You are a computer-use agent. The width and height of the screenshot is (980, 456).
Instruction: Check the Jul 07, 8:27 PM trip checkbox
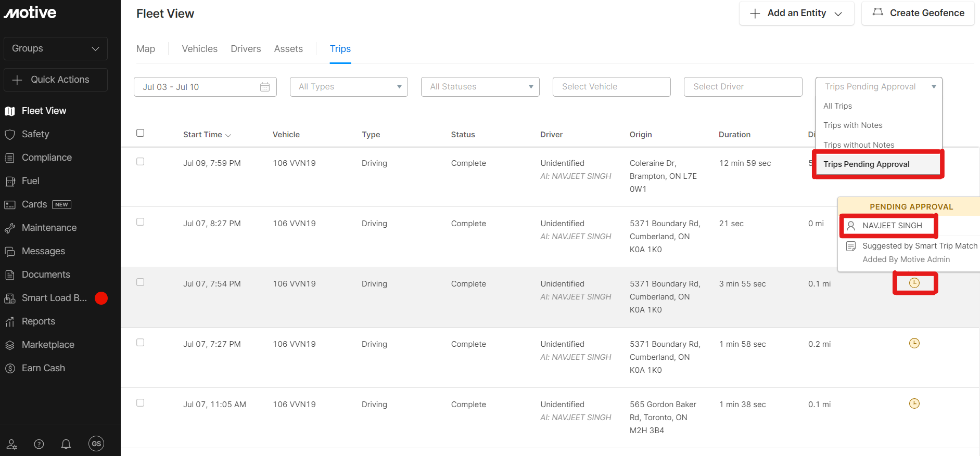click(141, 222)
